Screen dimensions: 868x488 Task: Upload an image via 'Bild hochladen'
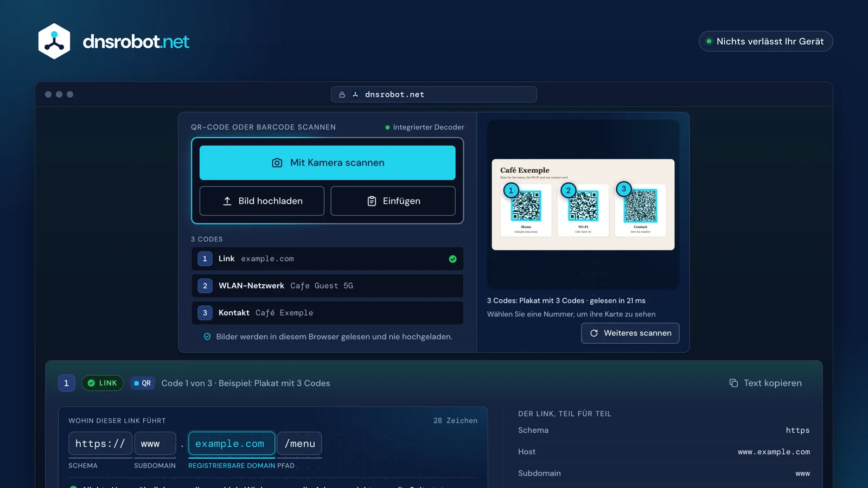[262, 201]
